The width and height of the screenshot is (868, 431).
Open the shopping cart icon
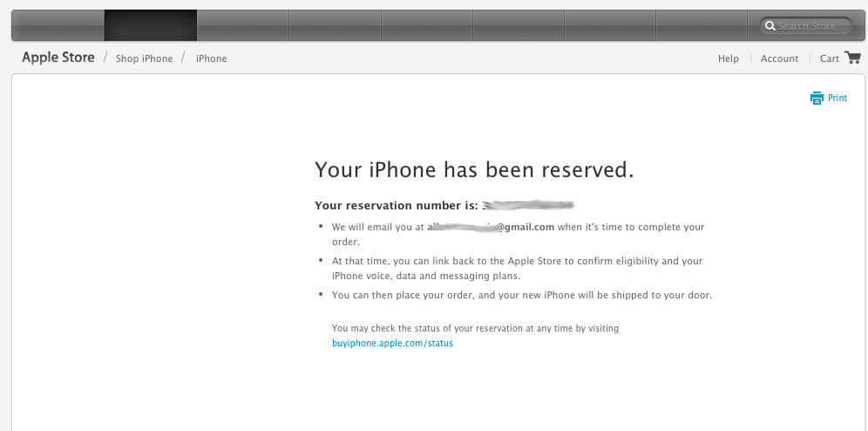pyautogui.click(x=852, y=58)
